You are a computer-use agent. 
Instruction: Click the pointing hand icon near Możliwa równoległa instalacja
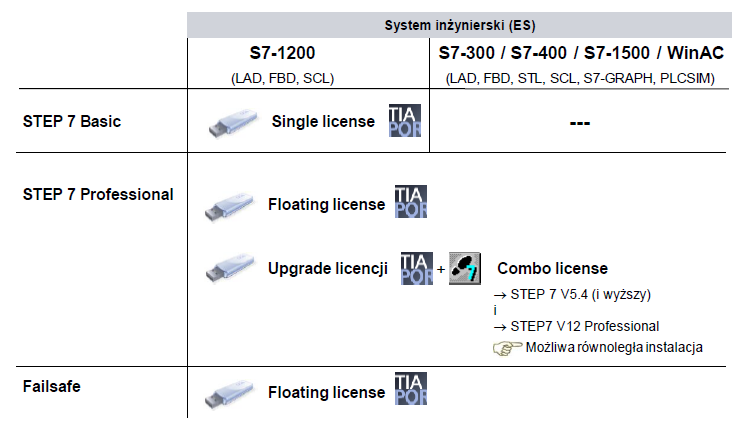506,347
